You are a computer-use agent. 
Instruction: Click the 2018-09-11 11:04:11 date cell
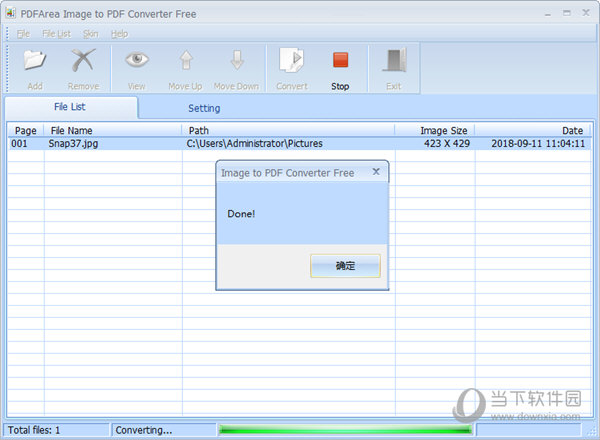(538, 143)
